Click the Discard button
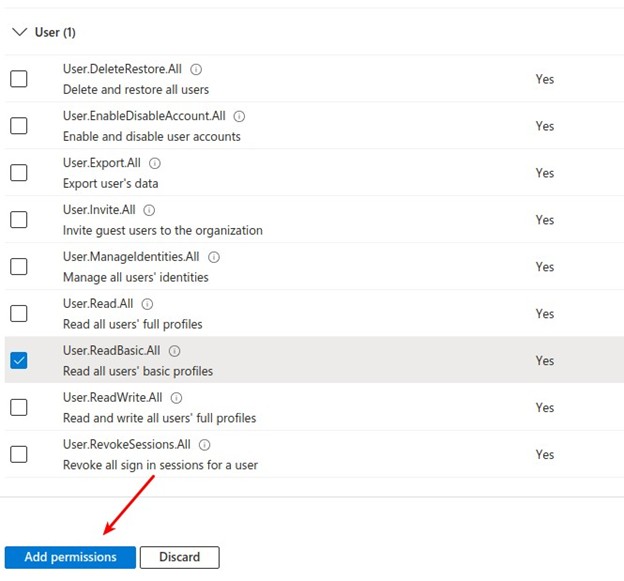The width and height of the screenshot is (624, 581). click(179, 557)
